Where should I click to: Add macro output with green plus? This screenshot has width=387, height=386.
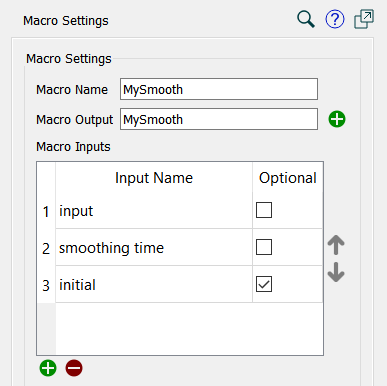click(337, 119)
